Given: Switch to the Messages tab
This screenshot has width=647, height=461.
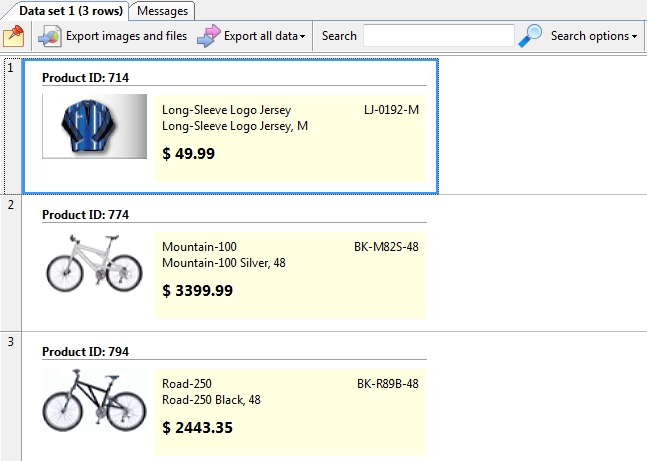Looking at the screenshot, I should pyautogui.click(x=161, y=10).
